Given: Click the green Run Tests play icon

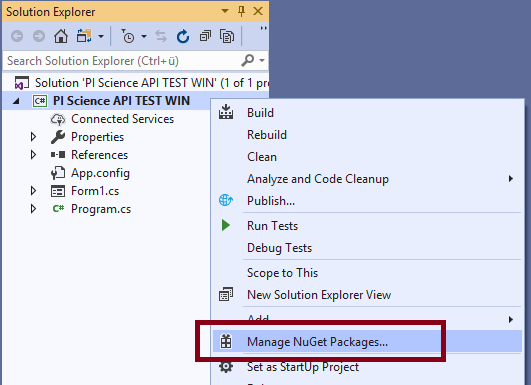Looking at the screenshot, I should (226, 225).
